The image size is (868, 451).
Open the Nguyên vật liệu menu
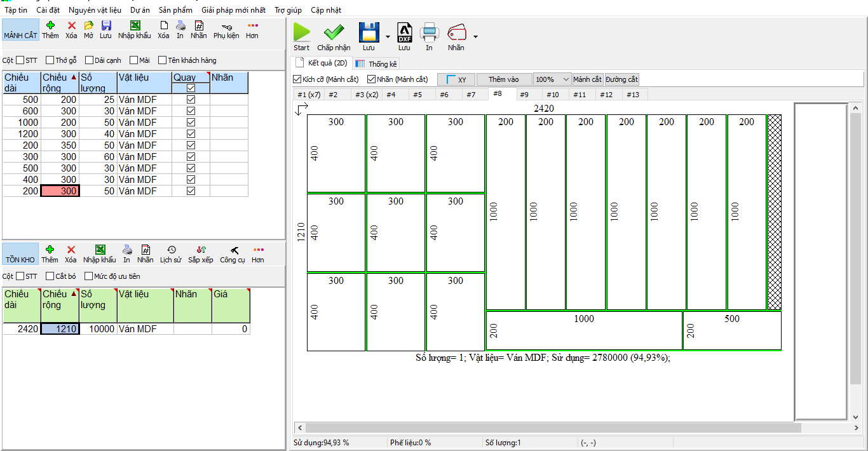[95, 10]
